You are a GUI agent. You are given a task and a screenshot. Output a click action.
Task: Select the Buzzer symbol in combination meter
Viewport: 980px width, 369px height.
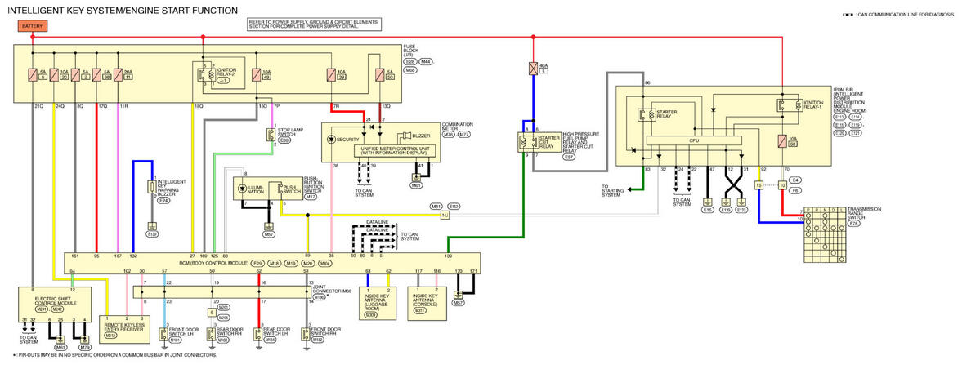pyautogui.click(x=403, y=136)
